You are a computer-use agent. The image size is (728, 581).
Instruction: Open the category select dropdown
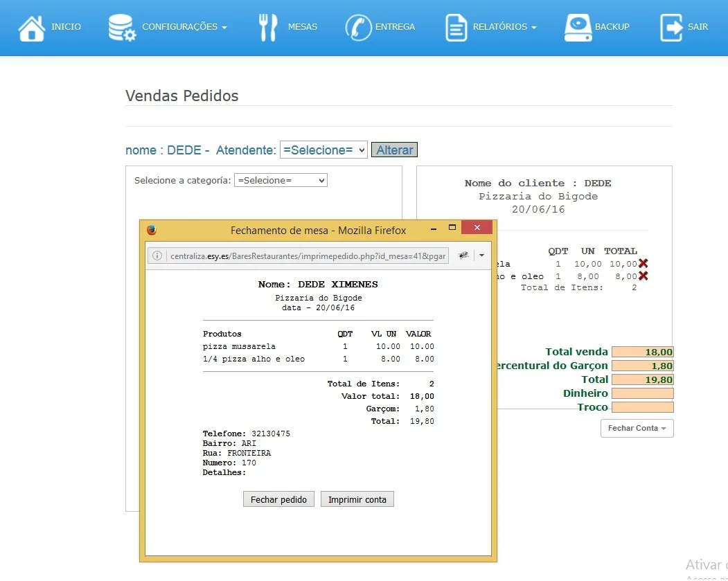click(281, 180)
